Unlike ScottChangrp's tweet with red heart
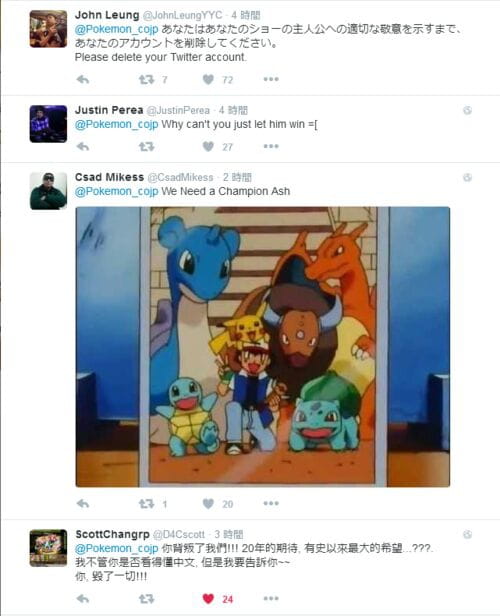500x616 pixels. [208, 599]
